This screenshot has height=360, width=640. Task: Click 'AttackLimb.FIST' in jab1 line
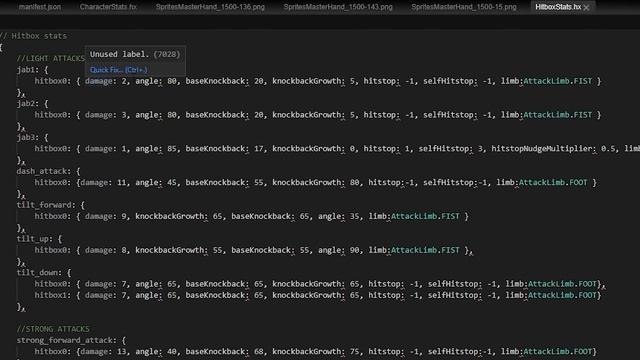tap(558, 81)
